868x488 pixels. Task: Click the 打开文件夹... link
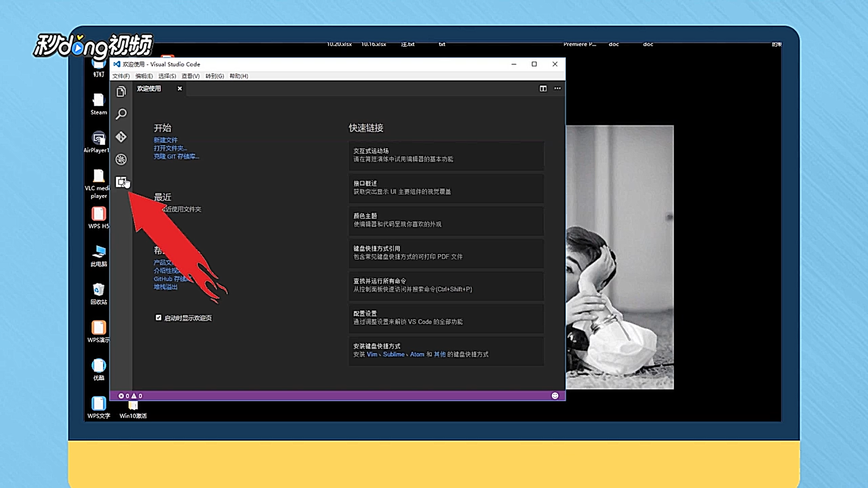coord(170,148)
